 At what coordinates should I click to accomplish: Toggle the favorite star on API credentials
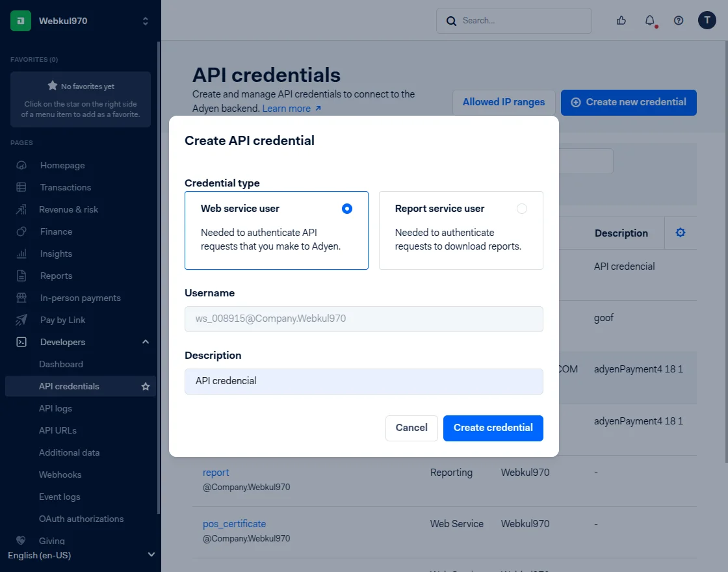point(144,386)
